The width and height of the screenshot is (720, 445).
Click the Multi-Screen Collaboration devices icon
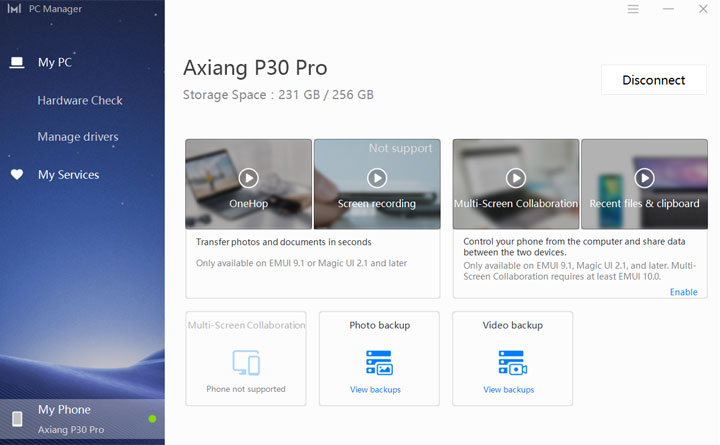[246, 362]
